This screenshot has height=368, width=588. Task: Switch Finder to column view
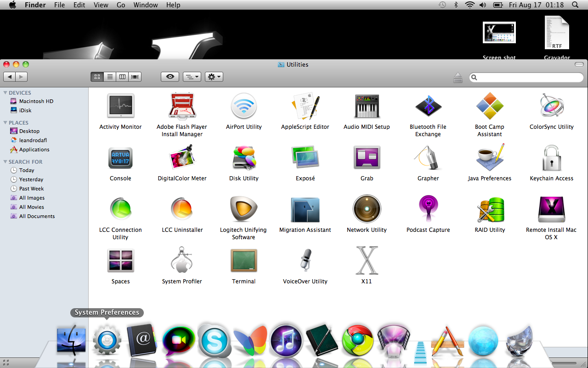point(122,77)
